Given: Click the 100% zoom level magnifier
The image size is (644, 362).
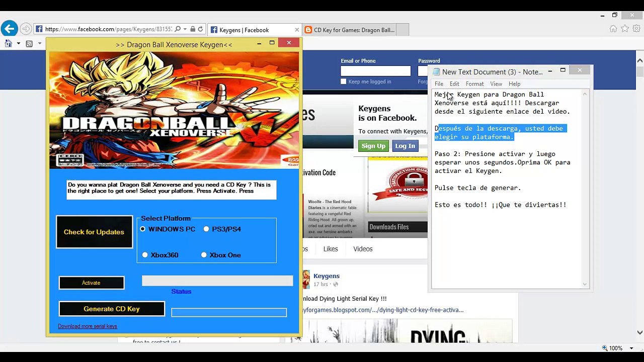Looking at the screenshot, I should click(605, 348).
